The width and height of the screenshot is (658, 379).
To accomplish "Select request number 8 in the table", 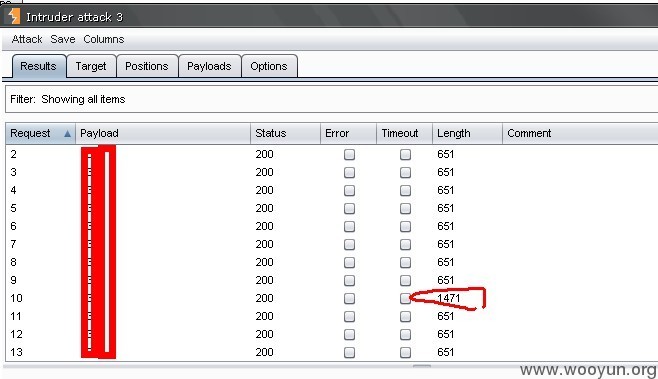I will 13,263.
